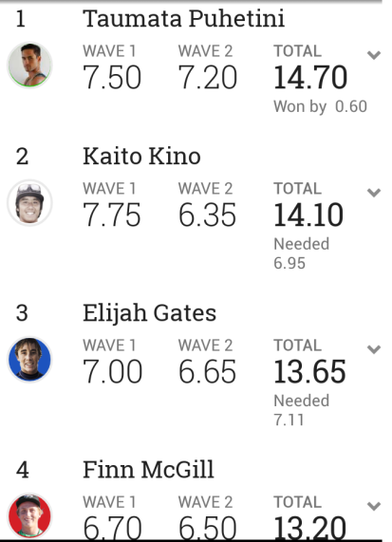Image resolution: width=392 pixels, height=542 pixels.
Task: Open the Taumata Puhetini name link
Action: [x=183, y=18]
